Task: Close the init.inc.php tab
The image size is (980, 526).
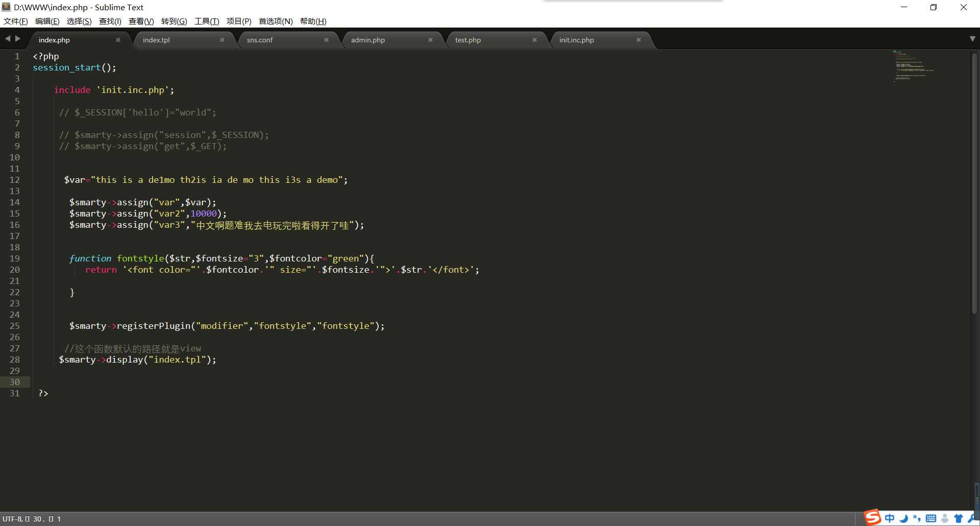Action: 639,40
